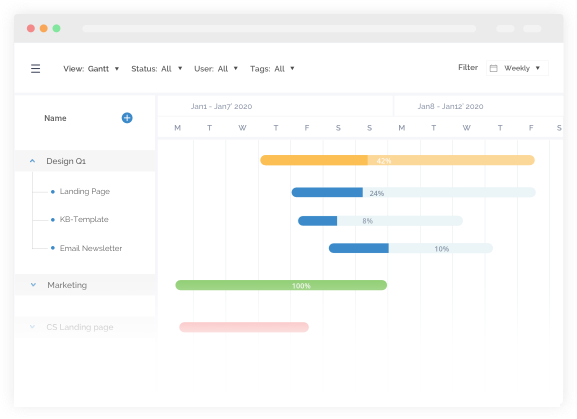
Task: Select the CS Landing page row name
Action: point(79,327)
